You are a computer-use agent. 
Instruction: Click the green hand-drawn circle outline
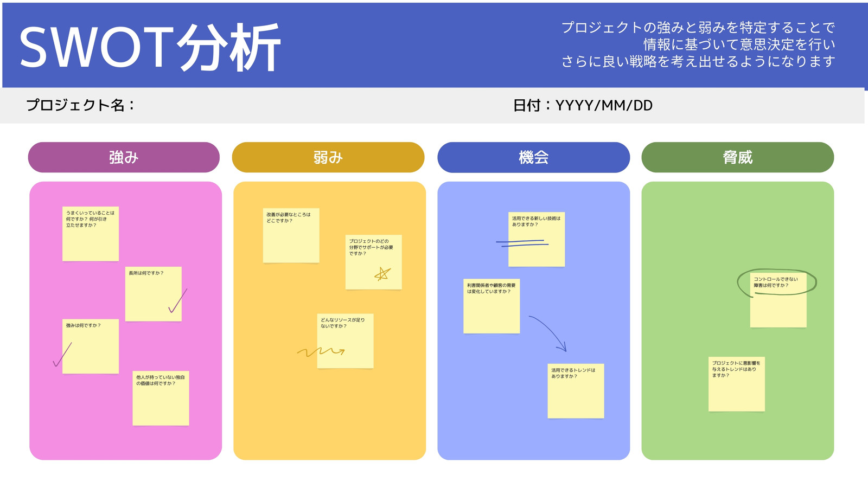777,283
